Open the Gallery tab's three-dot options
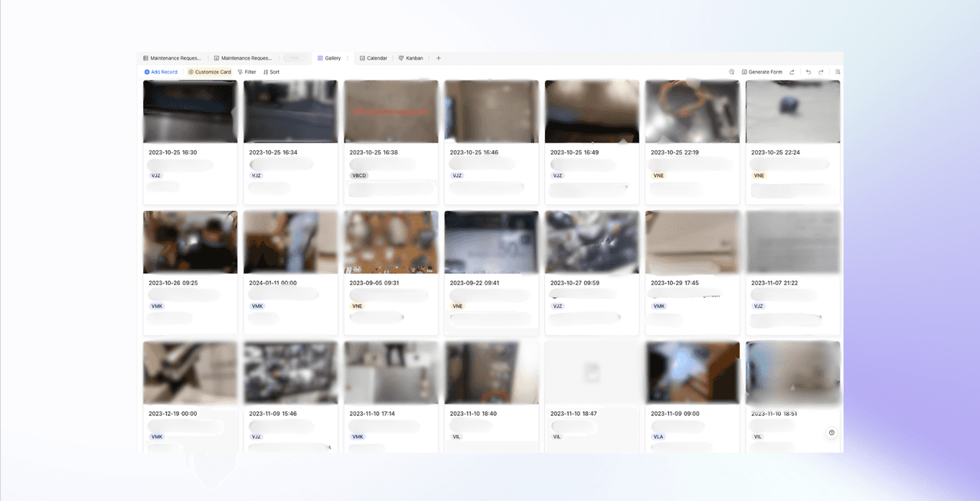The image size is (980, 501). pos(347,58)
